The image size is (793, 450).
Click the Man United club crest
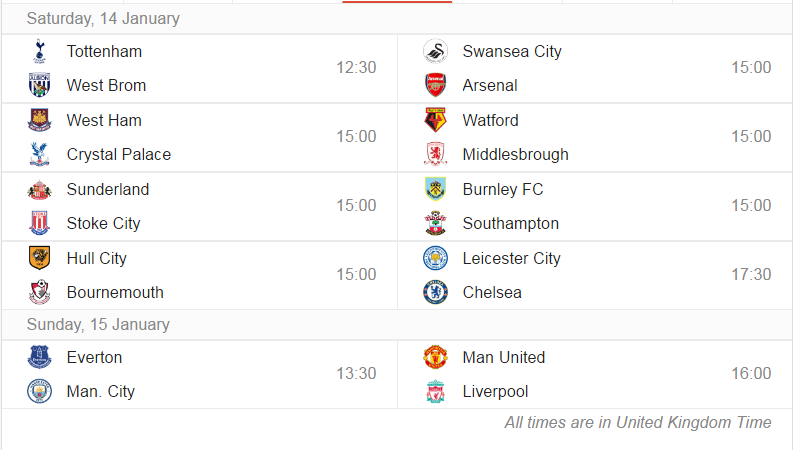pyautogui.click(x=435, y=357)
